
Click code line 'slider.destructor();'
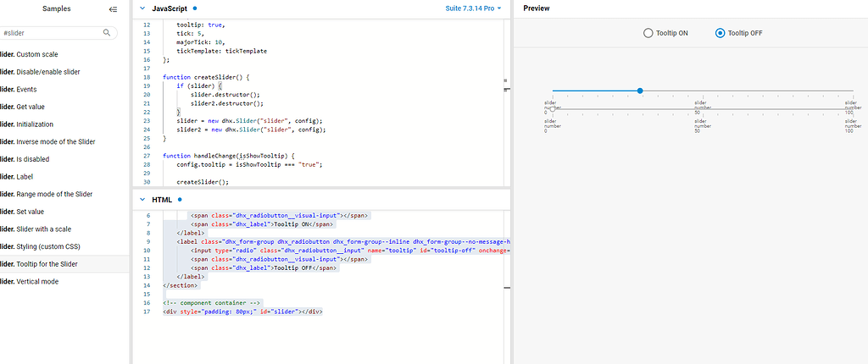point(225,95)
